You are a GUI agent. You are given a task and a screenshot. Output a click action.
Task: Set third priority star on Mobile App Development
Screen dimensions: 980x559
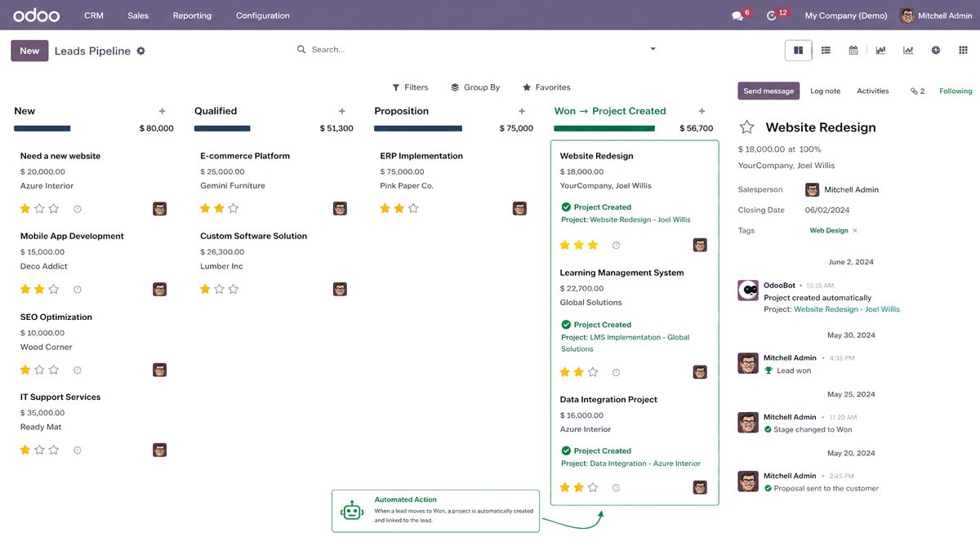54,290
